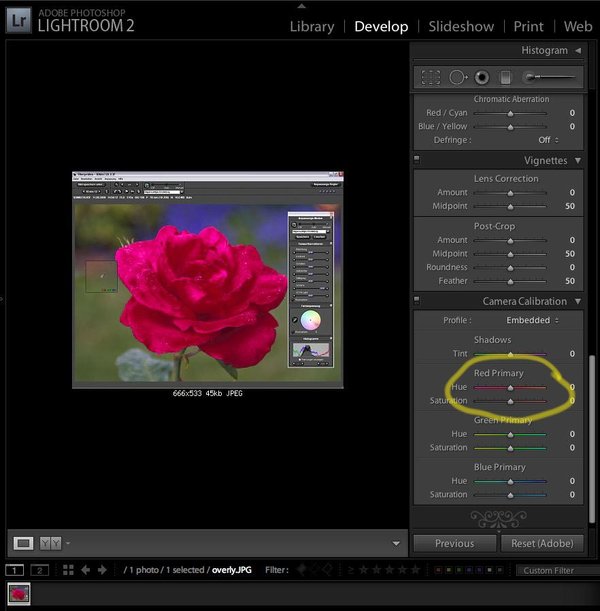Go back using the left arrow icon
This screenshot has width=600, height=611.
pyautogui.click(x=85, y=570)
